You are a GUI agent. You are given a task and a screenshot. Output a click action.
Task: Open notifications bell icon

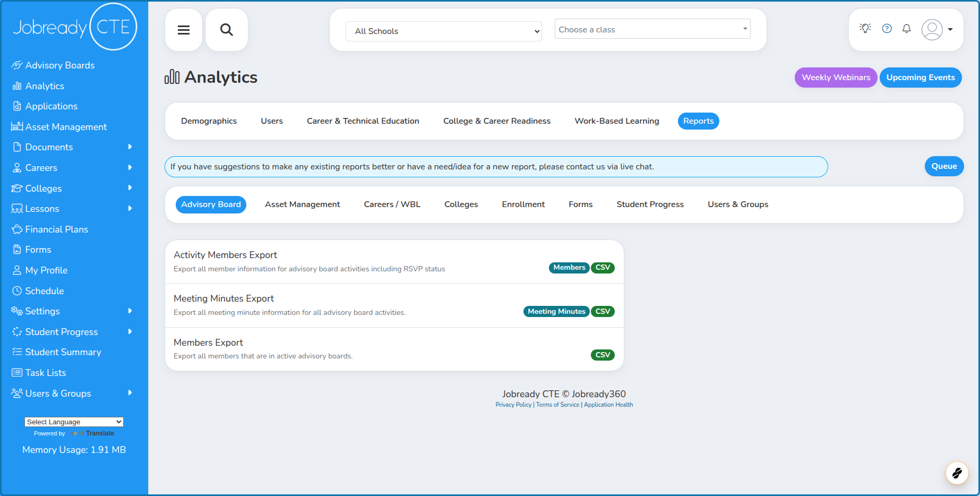pyautogui.click(x=907, y=29)
